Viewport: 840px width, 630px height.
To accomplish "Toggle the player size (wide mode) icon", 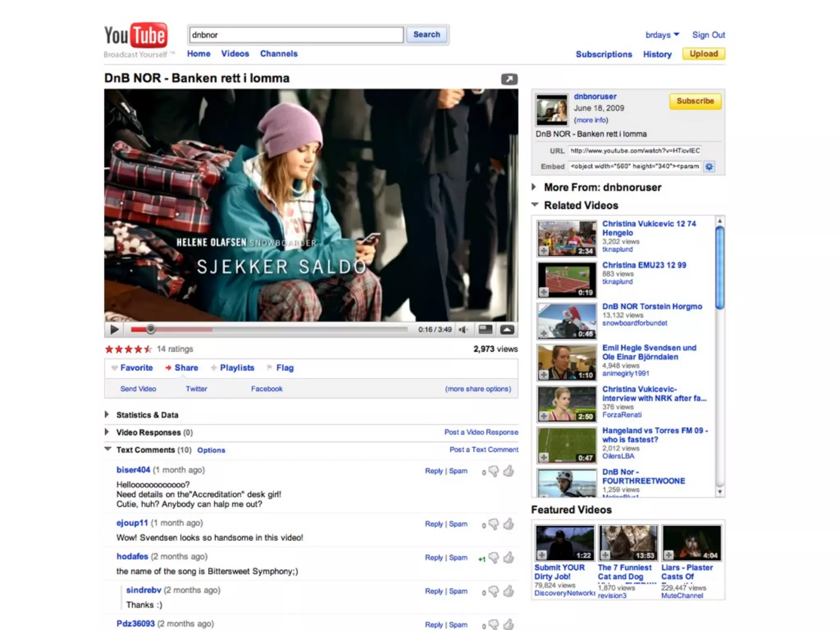I will pyautogui.click(x=486, y=329).
